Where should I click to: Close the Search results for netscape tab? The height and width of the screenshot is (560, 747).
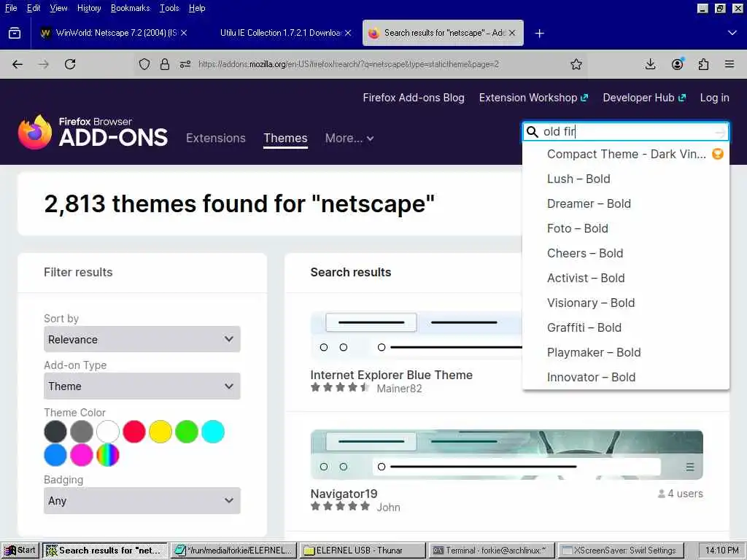[x=512, y=33]
